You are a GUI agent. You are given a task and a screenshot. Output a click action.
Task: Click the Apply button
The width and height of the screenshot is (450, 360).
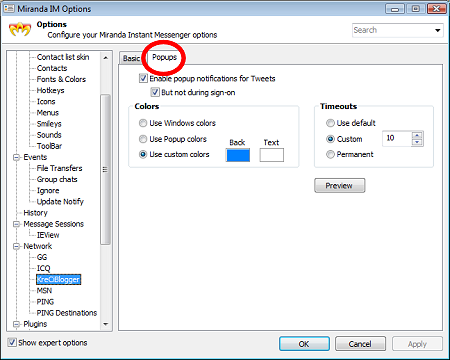417,344
